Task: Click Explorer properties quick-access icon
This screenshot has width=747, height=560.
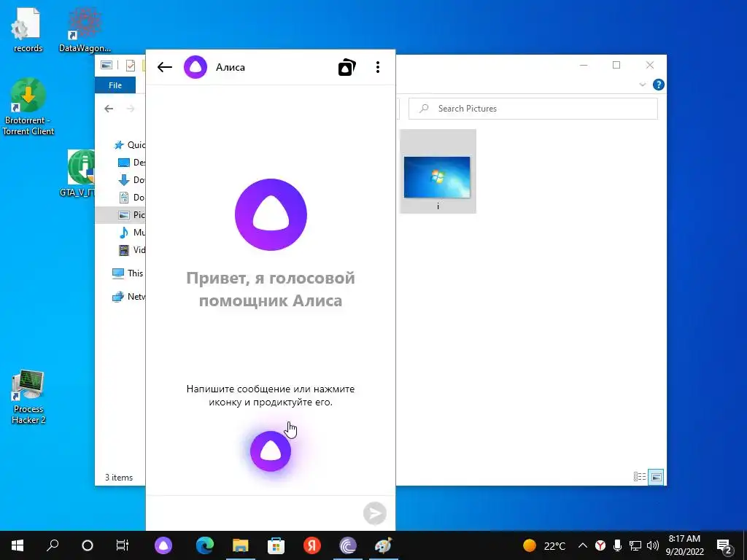Action: tap(131, 66)
